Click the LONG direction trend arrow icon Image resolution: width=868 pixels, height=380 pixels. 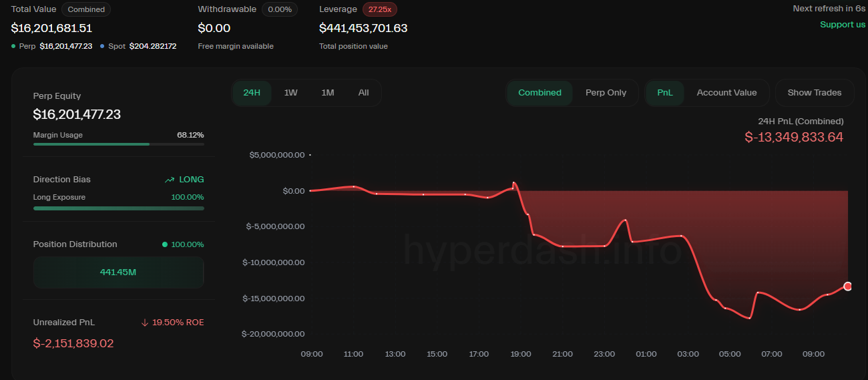(x=170, y=180)
